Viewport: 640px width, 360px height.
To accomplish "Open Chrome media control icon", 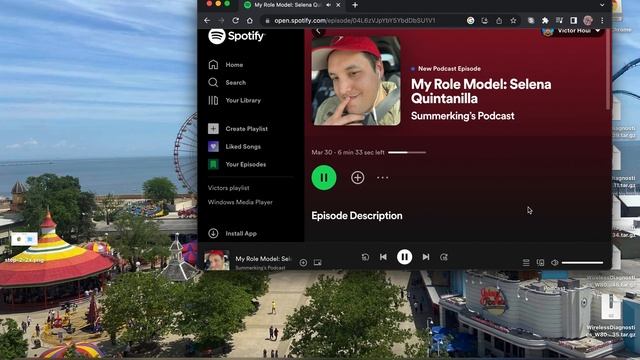I will [x=559, y=20].
